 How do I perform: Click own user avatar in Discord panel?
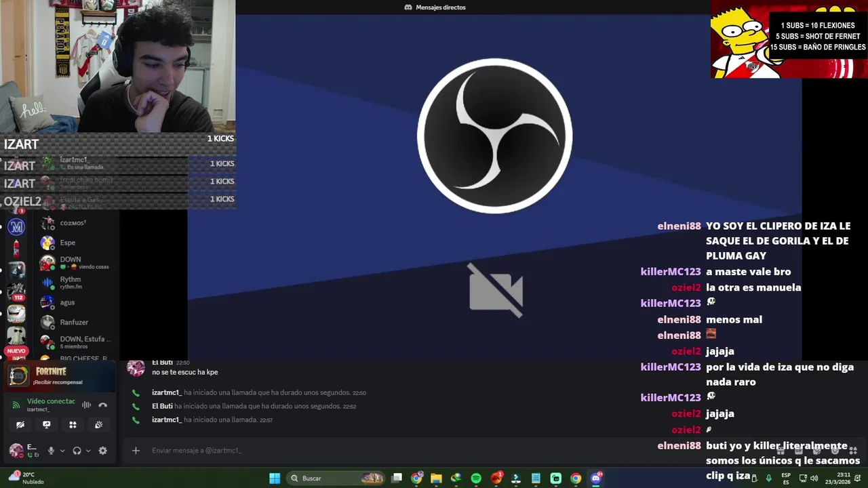pos(16,450)
